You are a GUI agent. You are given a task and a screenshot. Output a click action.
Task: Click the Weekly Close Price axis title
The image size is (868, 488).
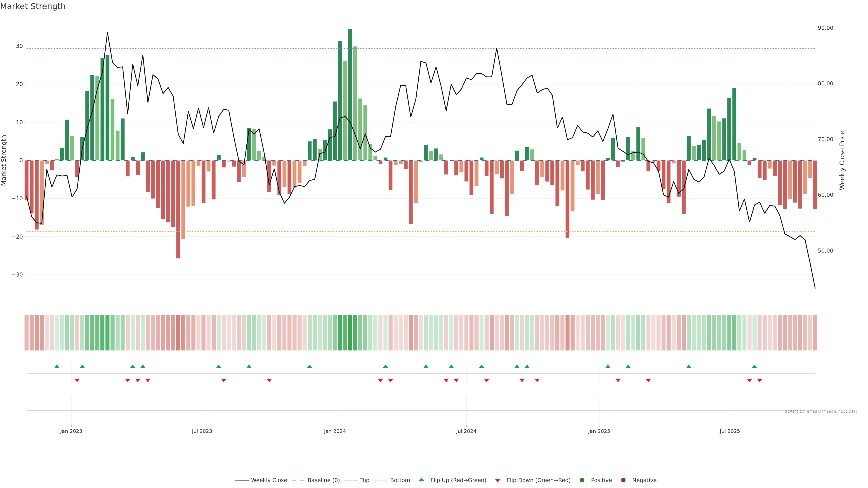[842, 160]
